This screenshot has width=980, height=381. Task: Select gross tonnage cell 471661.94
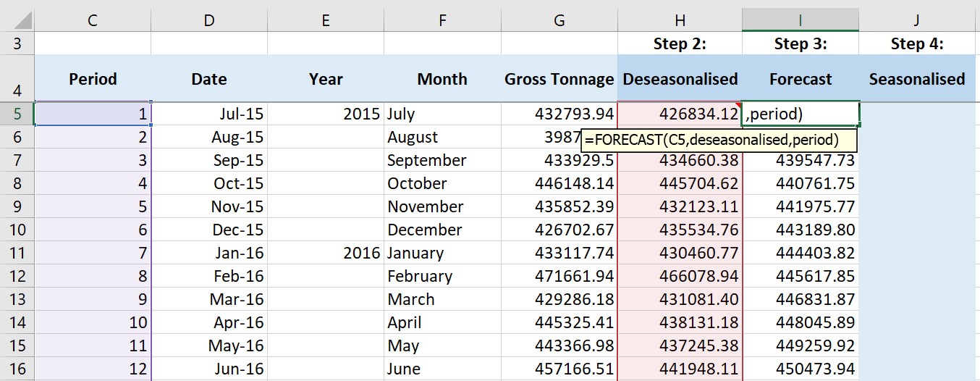559,276
